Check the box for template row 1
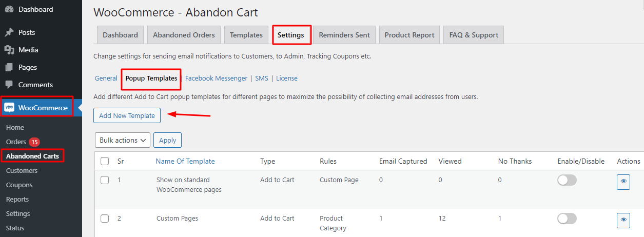Screen dimensions: 644x237 (105, 180)
